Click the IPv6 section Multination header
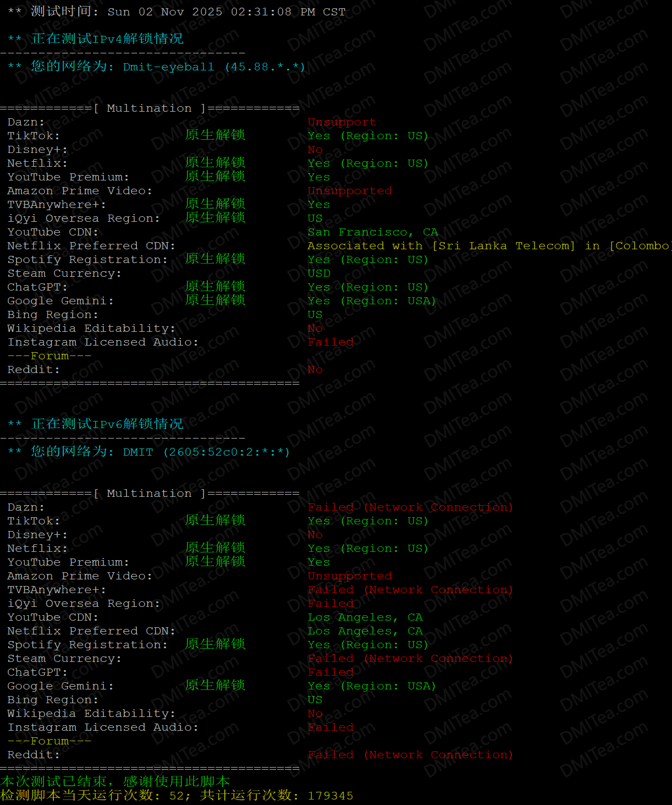 pos(149,493)
